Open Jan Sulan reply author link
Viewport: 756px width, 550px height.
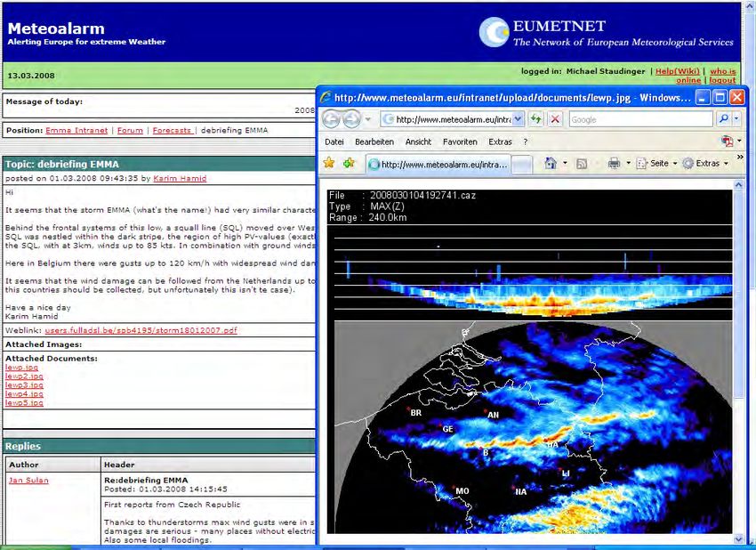point(28,480)
